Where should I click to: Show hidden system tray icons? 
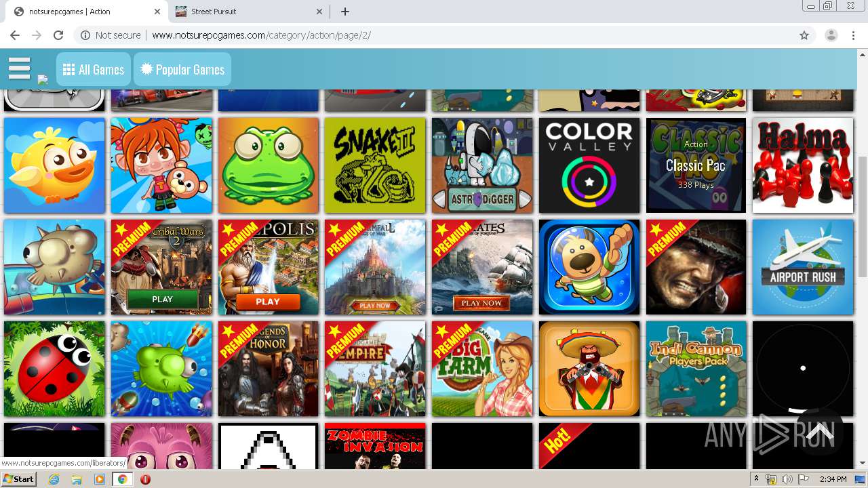tap(756, 479)
